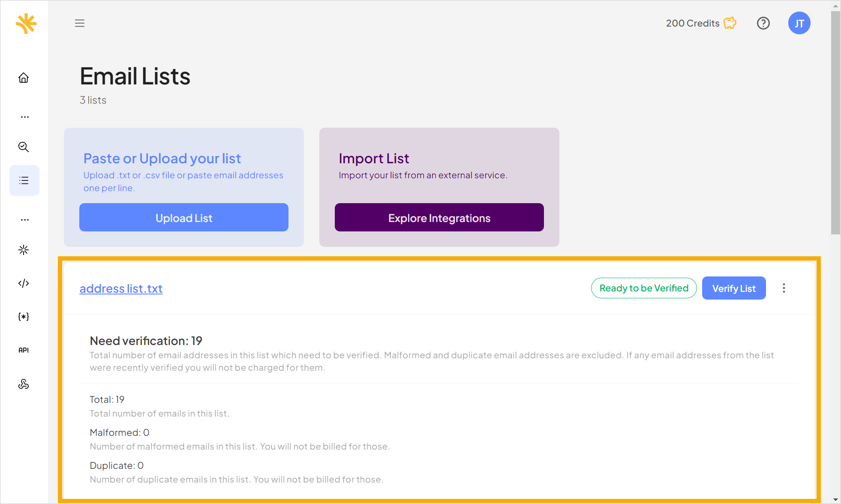Open the hamburger menu at top left
This screenshot has width=841, height=504.
pyautogui.click(x=80, y=23)
